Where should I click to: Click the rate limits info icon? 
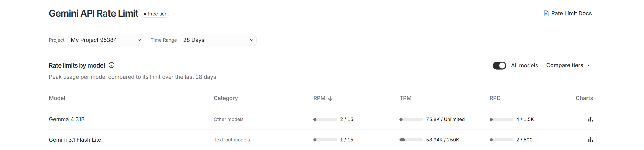pyautogui.click(x=111, y=65)
